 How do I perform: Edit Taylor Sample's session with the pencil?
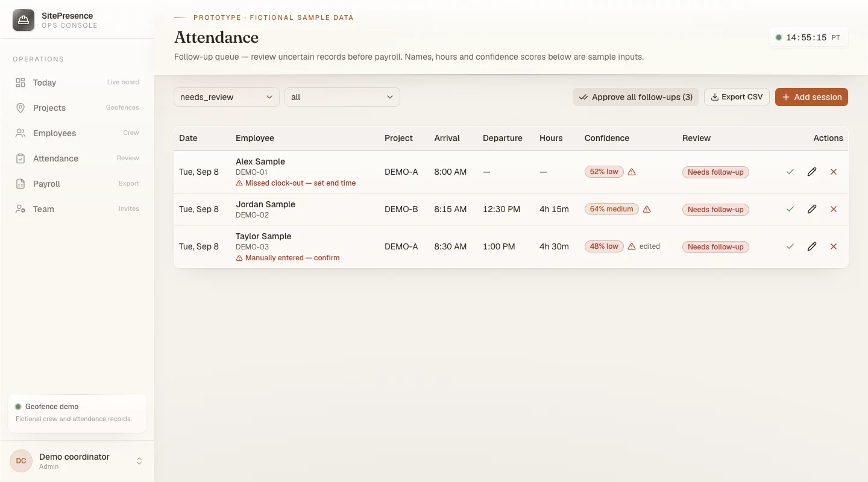(x=812, y=246)
